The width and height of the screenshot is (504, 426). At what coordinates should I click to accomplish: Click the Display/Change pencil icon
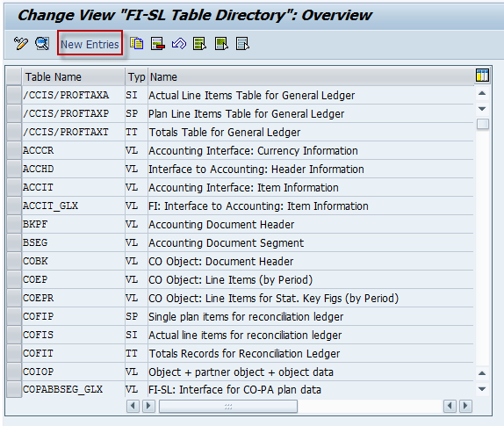coord(21,44)
